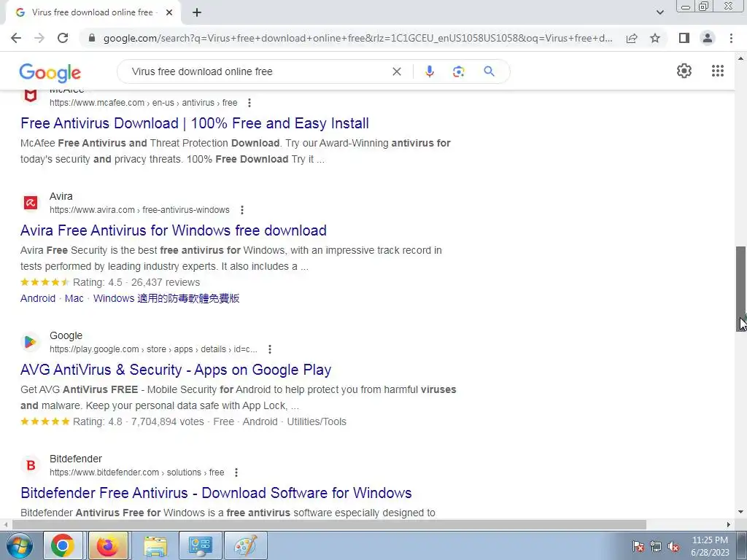Open Avira Free Antivirus for Windows result
The width and height of the screenshot is (747, 560).
pos(174,230)
